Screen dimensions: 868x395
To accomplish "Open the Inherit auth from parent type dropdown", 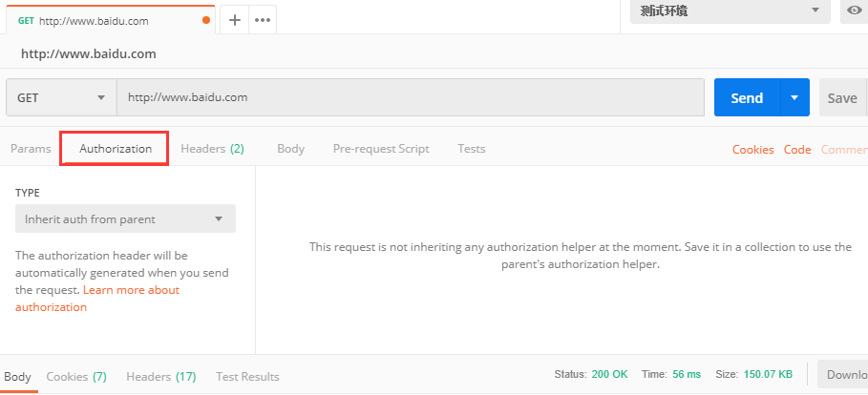I will pos(125,218).
